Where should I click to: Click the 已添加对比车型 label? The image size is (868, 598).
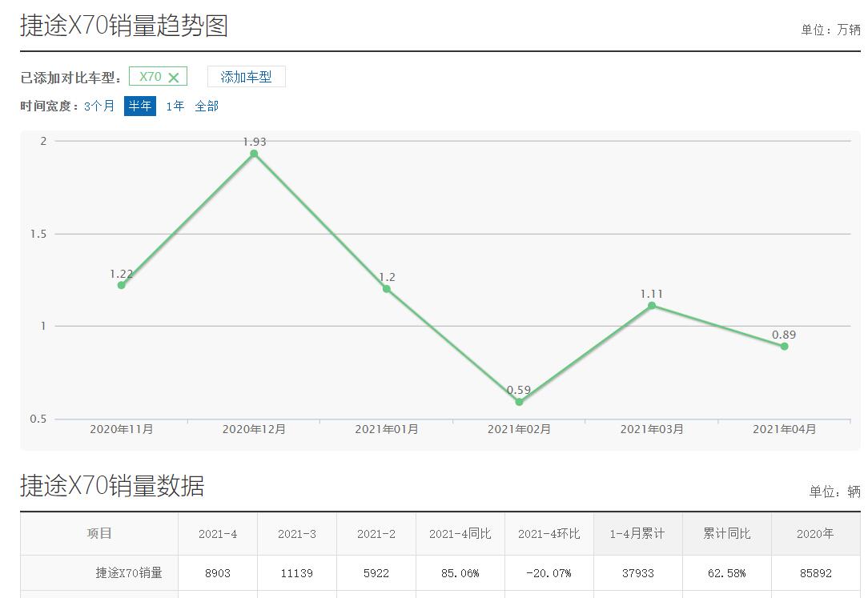pyautogui.click(x=70, y=78)
